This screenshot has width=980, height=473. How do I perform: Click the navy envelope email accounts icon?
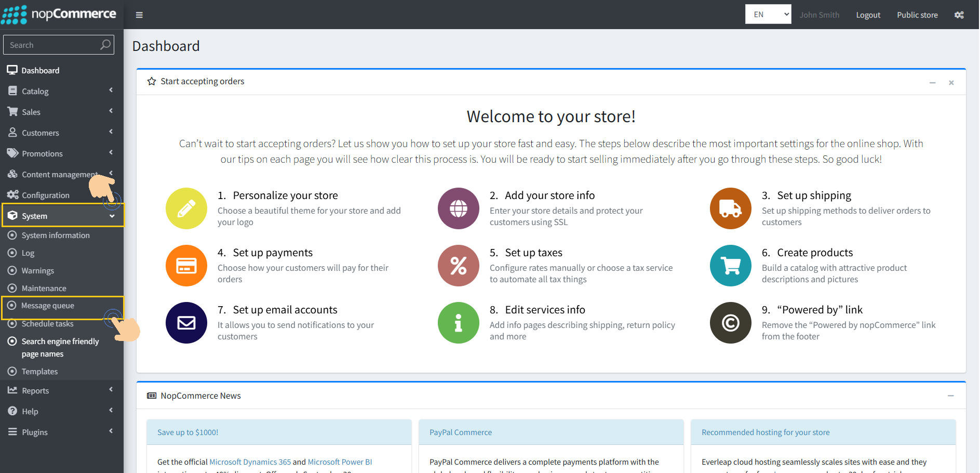[x=186, y=323]
